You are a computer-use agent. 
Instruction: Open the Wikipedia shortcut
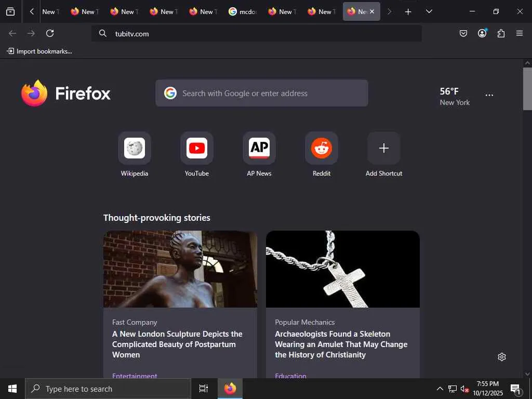(135, 154)
